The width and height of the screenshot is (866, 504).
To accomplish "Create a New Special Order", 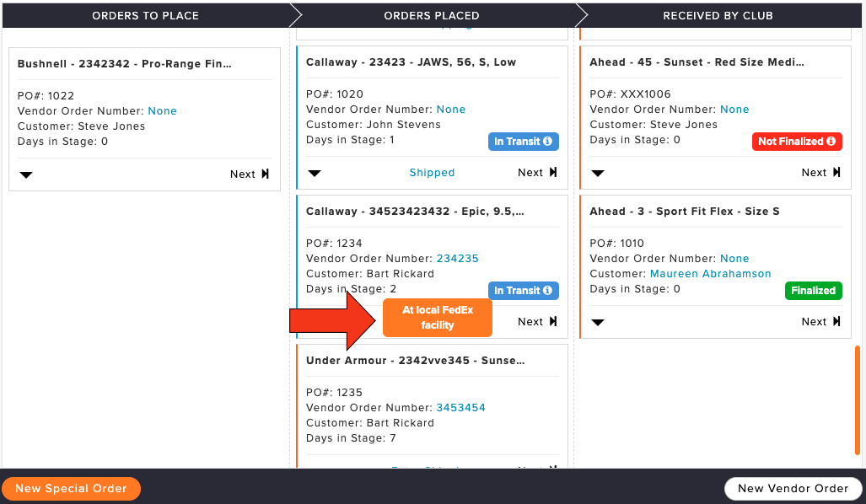I will tap(71, 489).
